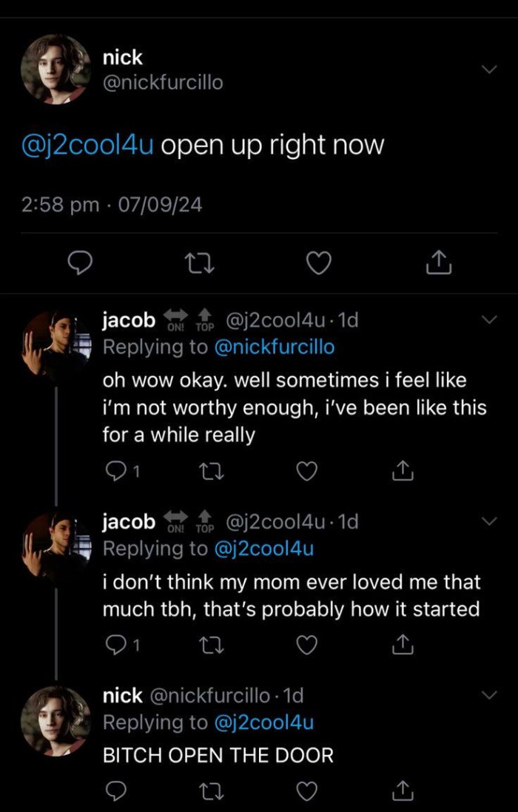518x812 pixels.
Task: Open options chevron on jacob's mom tweet
Action: (x=489, y=521)
